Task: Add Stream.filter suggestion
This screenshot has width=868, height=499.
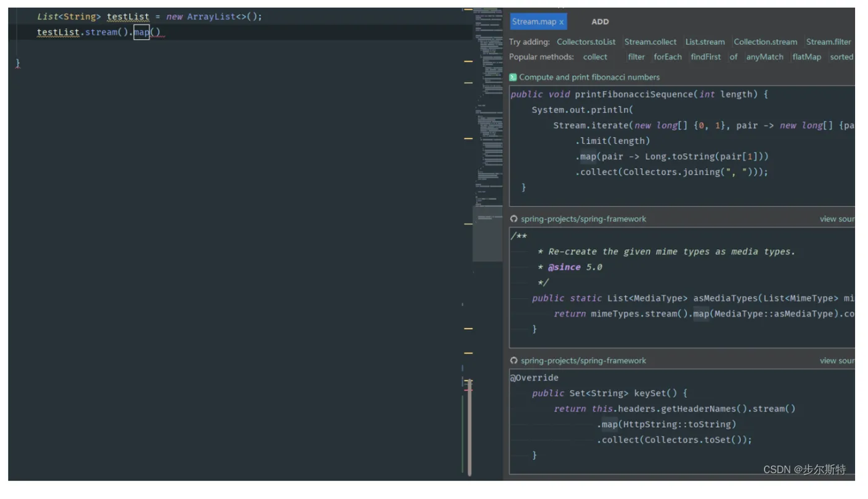Action: point(828,42)
